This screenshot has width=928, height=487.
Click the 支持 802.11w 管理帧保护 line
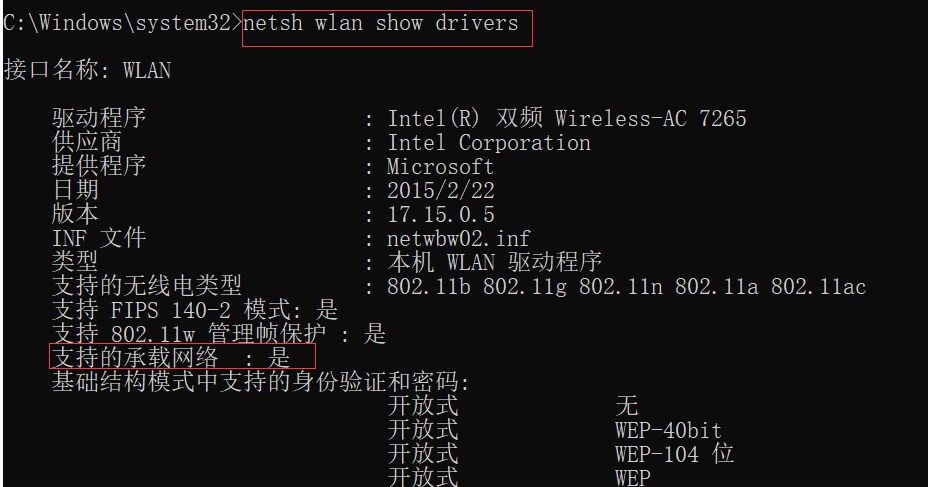tap(219, 334)
